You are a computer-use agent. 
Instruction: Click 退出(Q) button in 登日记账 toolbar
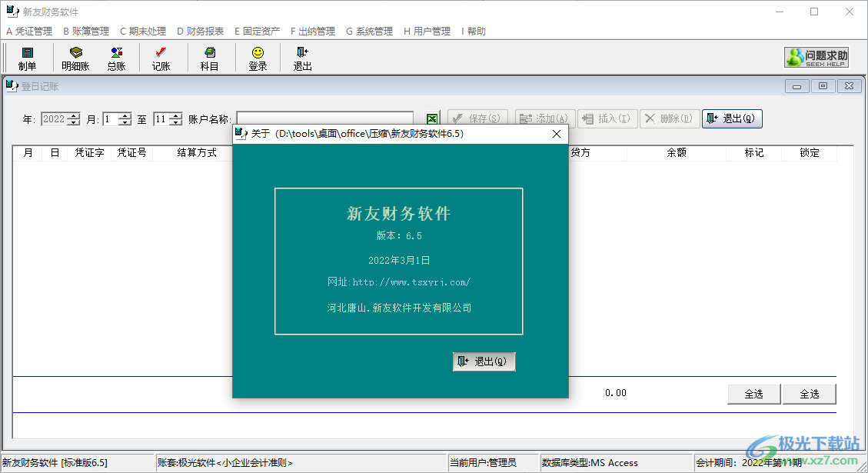(x=732, y=118)
